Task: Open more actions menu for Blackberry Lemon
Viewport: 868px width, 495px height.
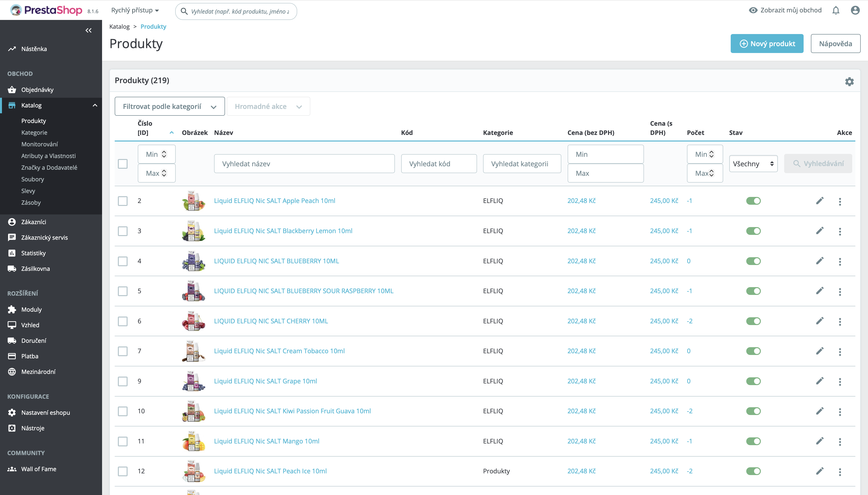Action: pyautogui.click(x=840, y=231)
